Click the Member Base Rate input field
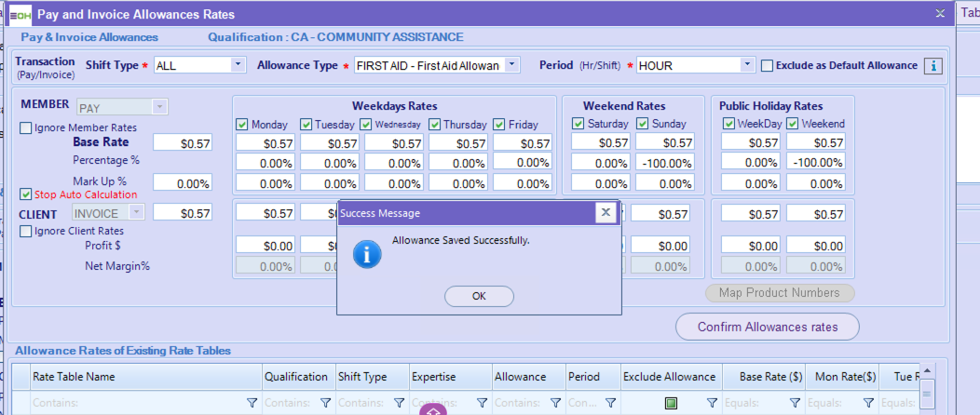Image resolution: width=980 pixels, height=415 pixels. click(x=183, y=142)
